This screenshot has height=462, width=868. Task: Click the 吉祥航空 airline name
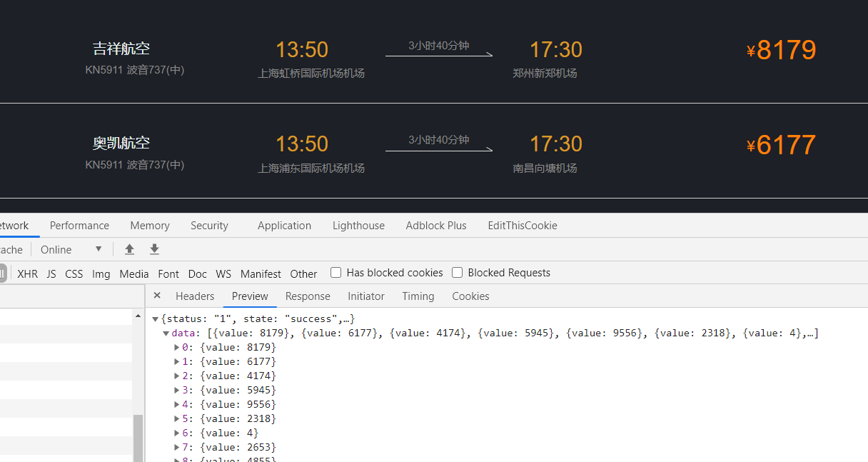pyautogui.click(x=121, y=49)
